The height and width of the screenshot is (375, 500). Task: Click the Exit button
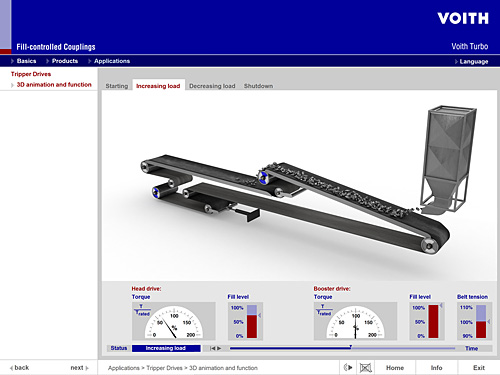coord(479,368)
